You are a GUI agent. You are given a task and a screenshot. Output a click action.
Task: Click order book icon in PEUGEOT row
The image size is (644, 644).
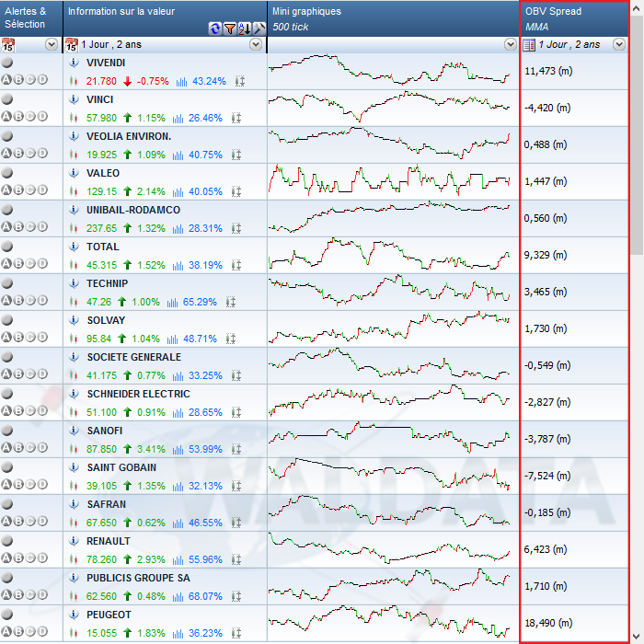click(236, 633)
